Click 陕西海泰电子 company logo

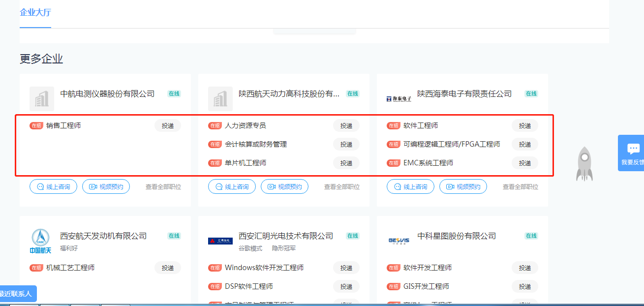pos(399,99)
